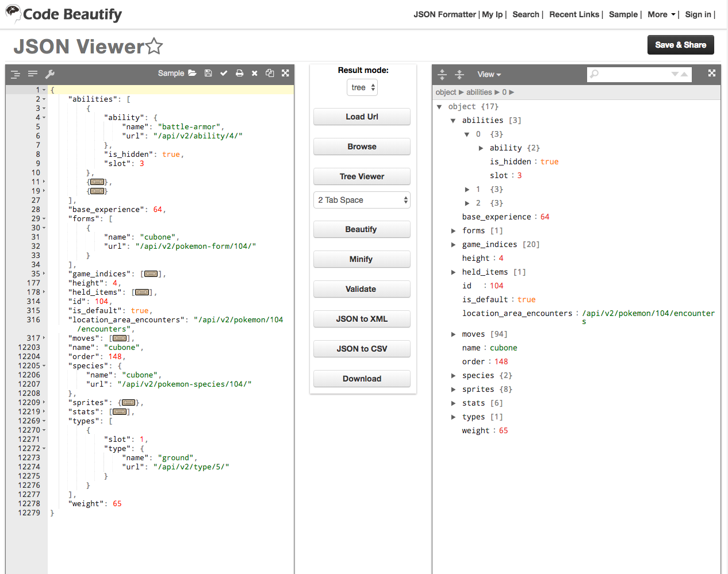
Task: Collapse all tree nodes icon
Action: point(459,74)
